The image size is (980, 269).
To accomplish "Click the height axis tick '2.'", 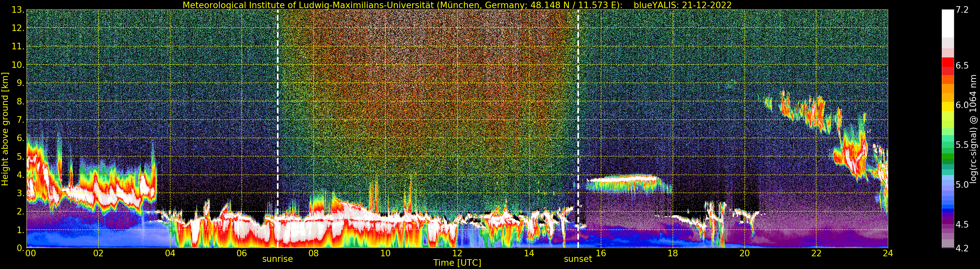I will 20,211.
